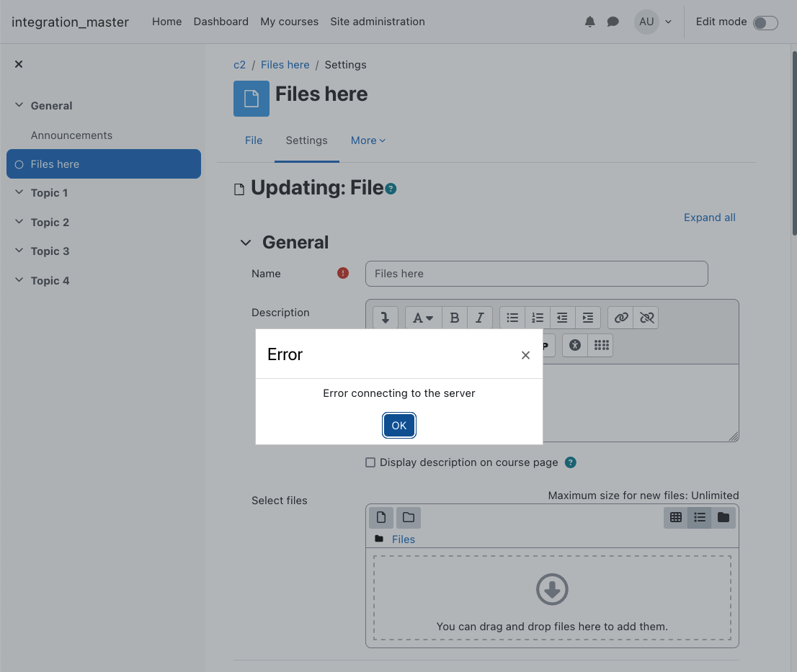Switch to the File tab
The width and height of the screenshot is (797, 672).
click(254, 140)
